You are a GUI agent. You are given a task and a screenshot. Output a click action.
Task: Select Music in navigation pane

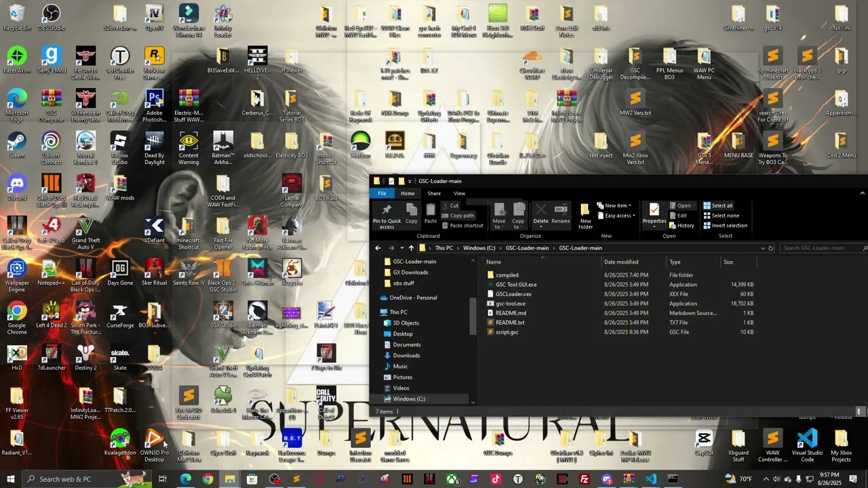400,367
